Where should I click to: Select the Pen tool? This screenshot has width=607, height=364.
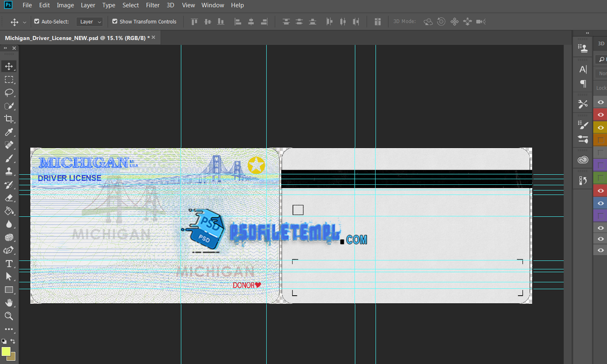click(x=9, y=250)
